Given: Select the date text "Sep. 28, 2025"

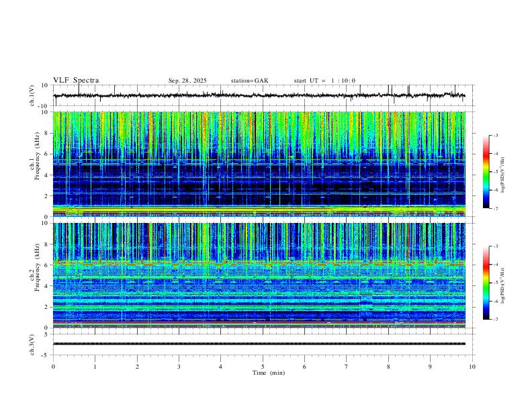Looking at the screenshot, I should pyautogui.click(x=187, y=81).
